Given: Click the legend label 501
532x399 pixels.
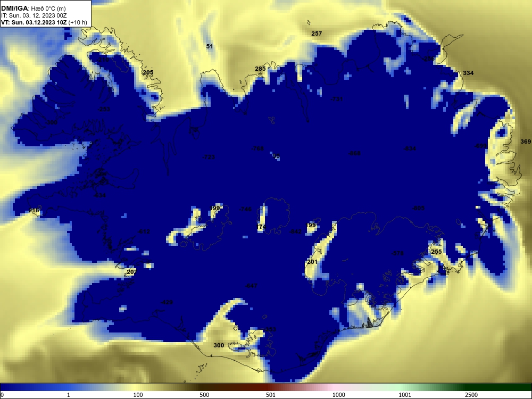Looking at the screenshot, I should (x=271, y=395).
